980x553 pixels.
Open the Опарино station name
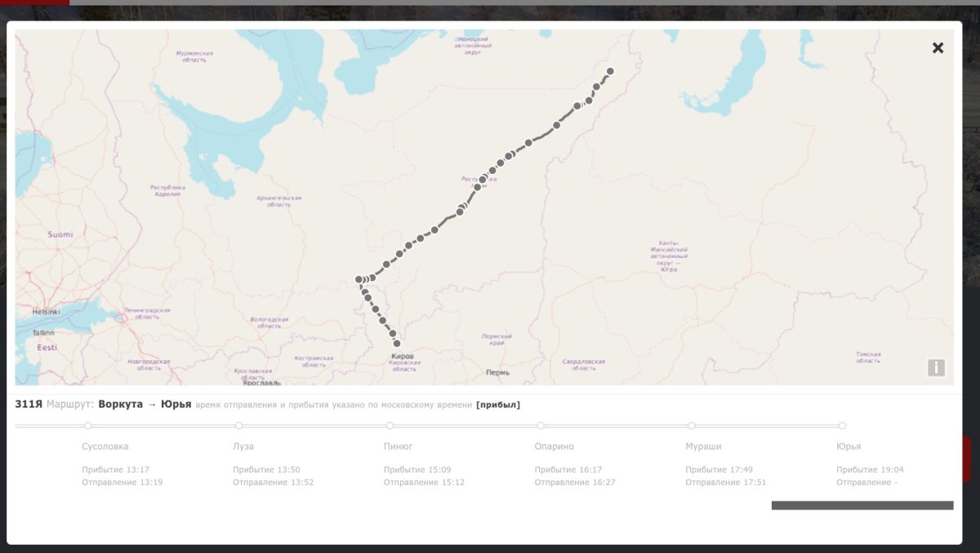(555, 447)
